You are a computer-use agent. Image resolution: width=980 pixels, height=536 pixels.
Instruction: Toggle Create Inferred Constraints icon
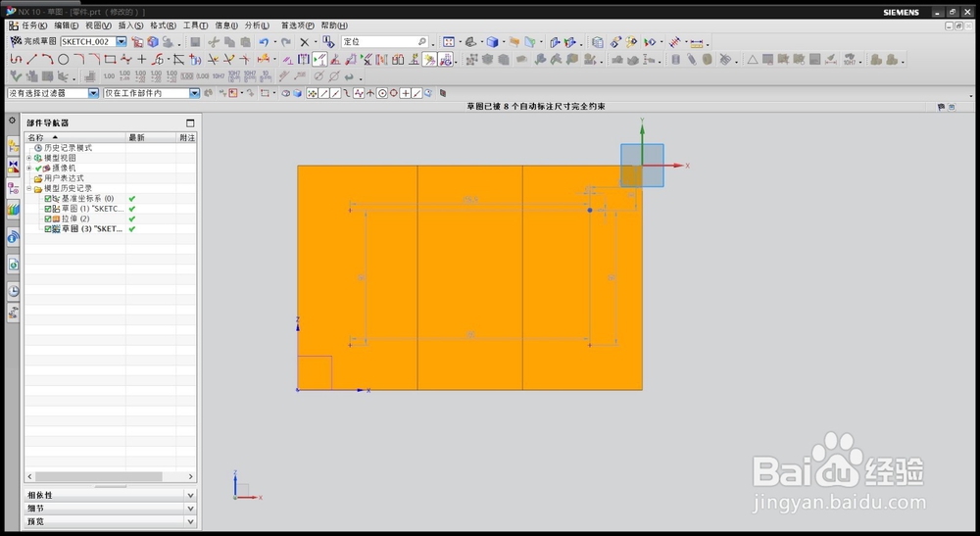tap(429, 60)
